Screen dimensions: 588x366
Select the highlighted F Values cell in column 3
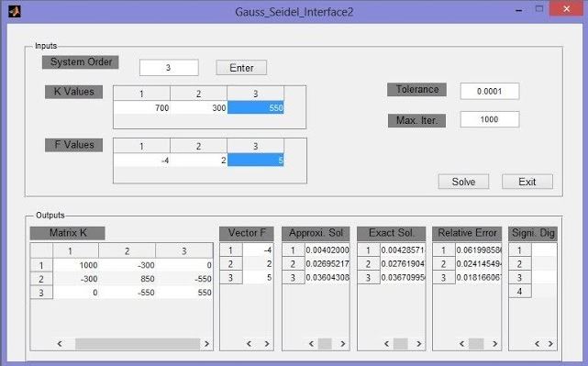pos(256,161)
